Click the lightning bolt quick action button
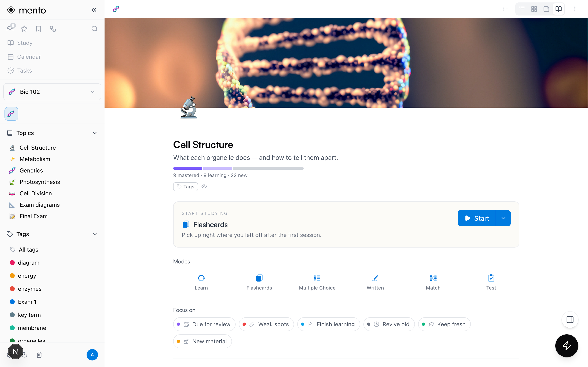This screenshot has width=588, height=367. [567, 346]
